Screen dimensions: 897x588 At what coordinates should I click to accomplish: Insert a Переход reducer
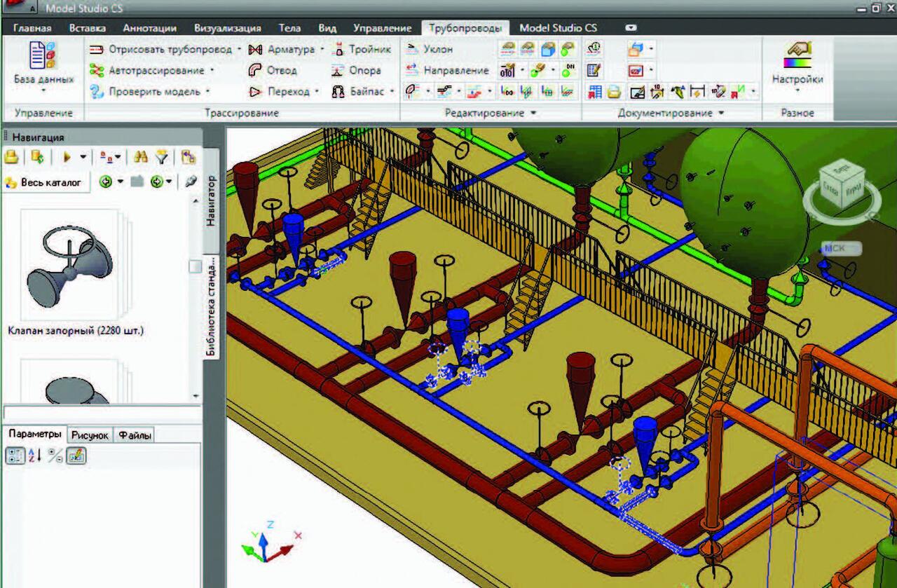pyautogui.click(x=280, y=91)
